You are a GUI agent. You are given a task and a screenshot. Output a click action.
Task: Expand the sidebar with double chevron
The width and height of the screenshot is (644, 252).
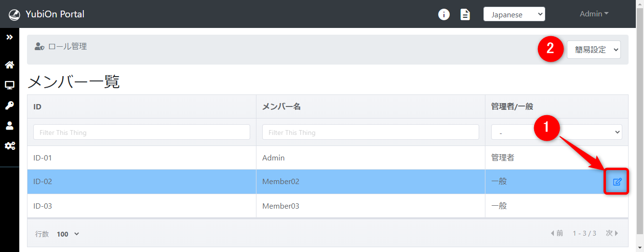pos(10,37)
